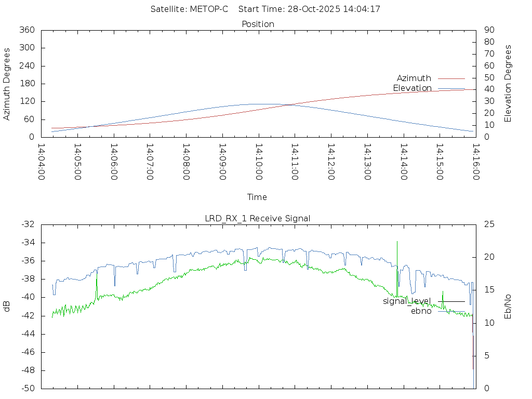Click the Time x-axis label
The image size is (532, 399).
click(x=257, y=197)
